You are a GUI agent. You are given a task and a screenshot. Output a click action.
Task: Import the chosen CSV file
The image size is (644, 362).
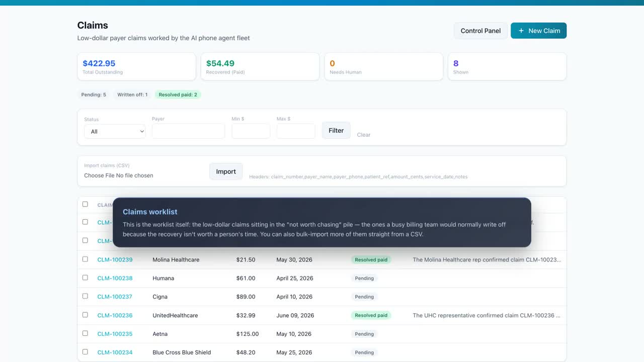click(226, 171)
